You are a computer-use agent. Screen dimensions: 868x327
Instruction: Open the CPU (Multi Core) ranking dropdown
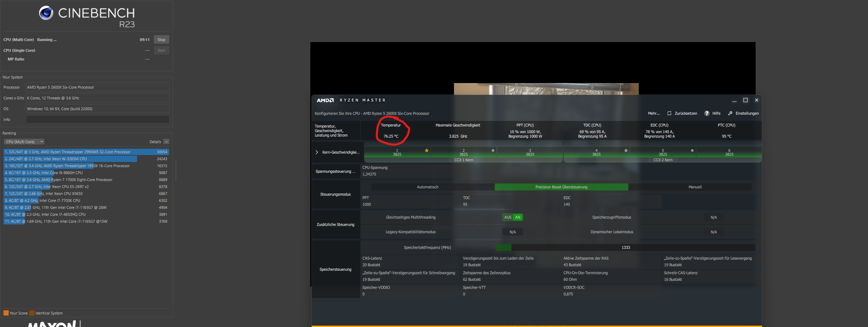pyautogui.click(x=24, y=142)
